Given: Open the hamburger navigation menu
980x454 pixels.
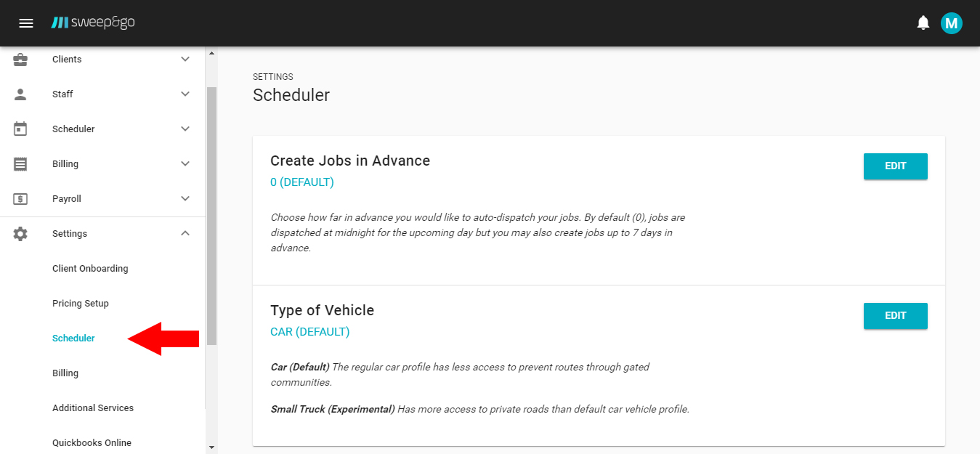Looking at the screenshot, I should coord(26,23).
